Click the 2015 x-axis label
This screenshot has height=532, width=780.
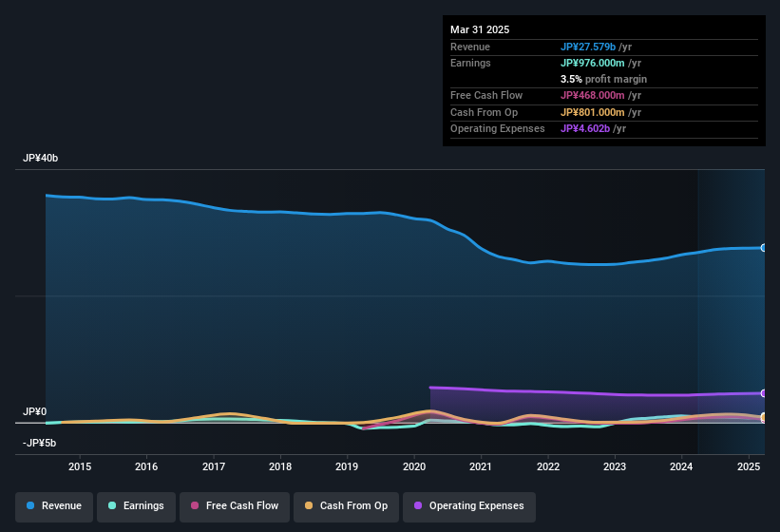(80, 466)
